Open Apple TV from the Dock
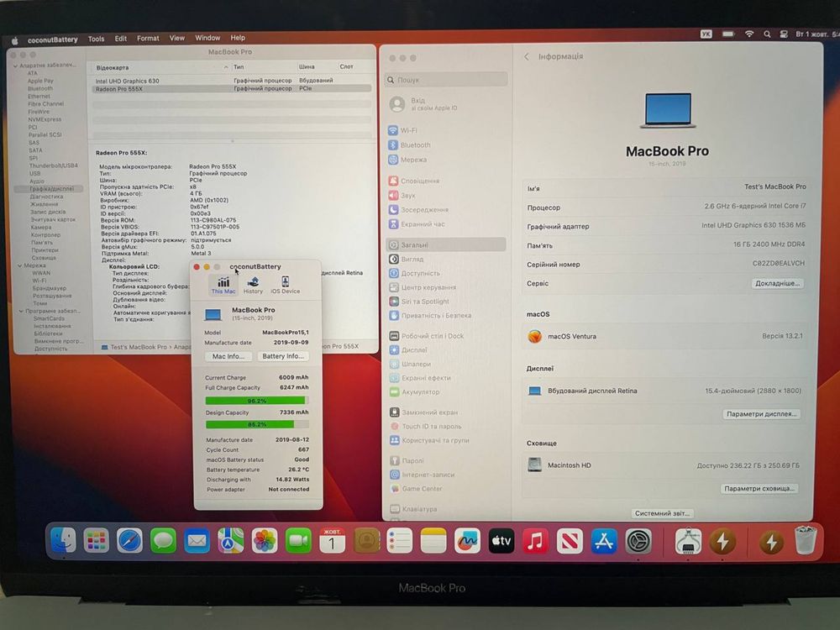 [x=501, y=541]
